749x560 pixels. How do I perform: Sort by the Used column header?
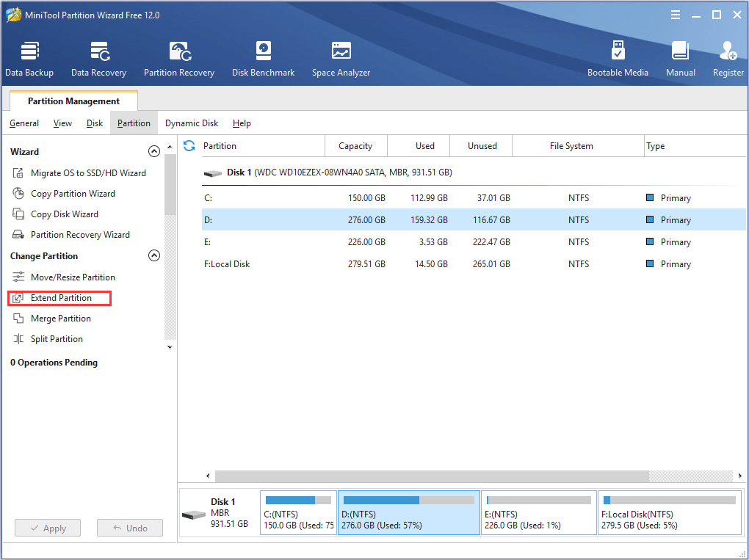click(x=419, y=146)
